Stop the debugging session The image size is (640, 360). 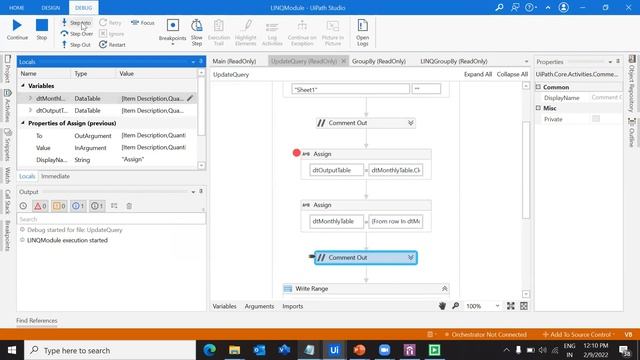42,29
